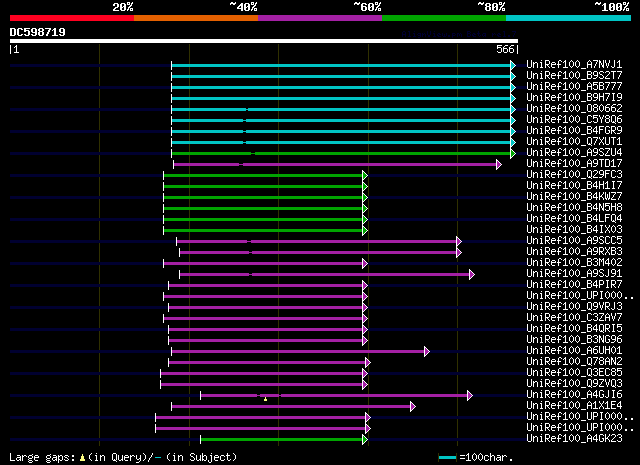Click the 20% label above the red segment
Screen dimensions: 640x465
[x=123, y=7]
